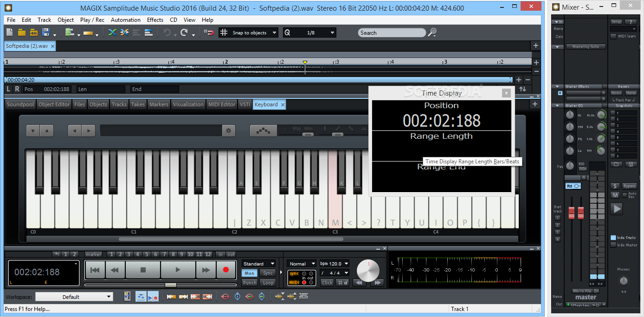Image resolution: width=644 pixels, height=317 pixels.
Task: Switch to the MIDI Editor tab
Action: (x=222, y=104)
